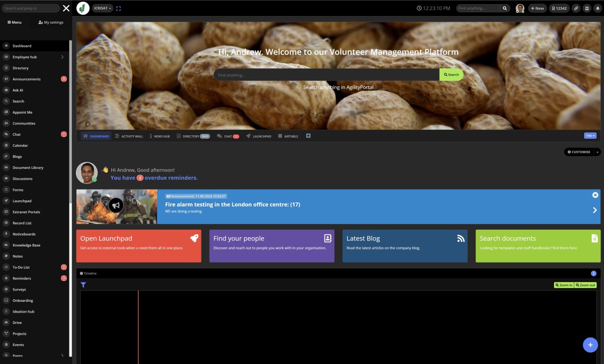Expand the Employee hub sidebar item
This screenshot has height=364, width=604.
62,57
